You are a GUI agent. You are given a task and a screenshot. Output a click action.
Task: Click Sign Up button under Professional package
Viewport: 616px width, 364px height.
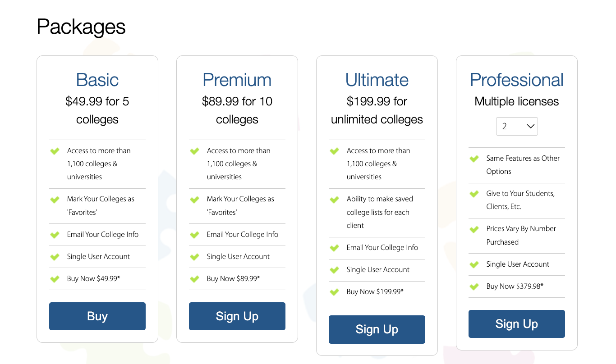coord(517,324)
